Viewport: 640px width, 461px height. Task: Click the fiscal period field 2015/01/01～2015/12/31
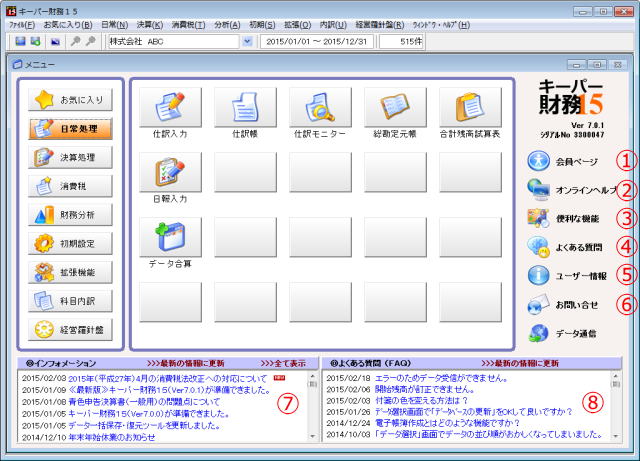tap(317, 42)
